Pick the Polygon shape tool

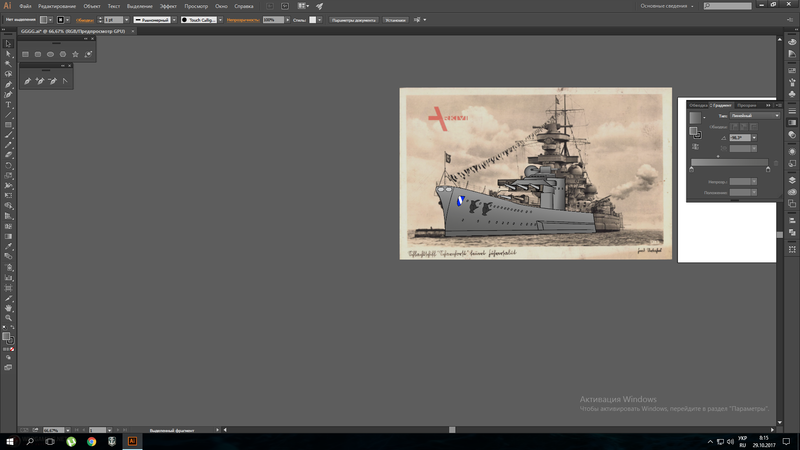click(63, 54)
